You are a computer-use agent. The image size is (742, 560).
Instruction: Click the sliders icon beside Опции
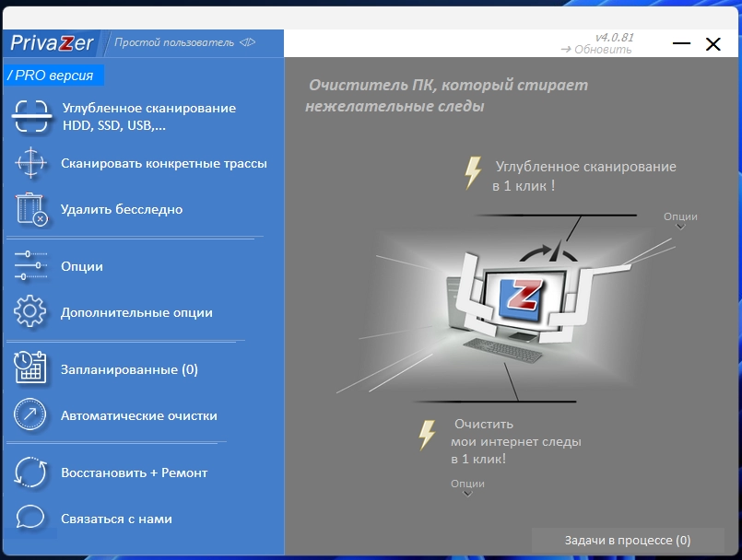click(30, 266)
